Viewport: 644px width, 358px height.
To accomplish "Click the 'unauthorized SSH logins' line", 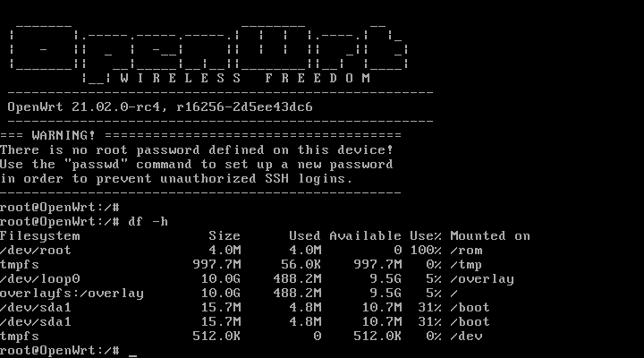I will (x=176, y=179).
